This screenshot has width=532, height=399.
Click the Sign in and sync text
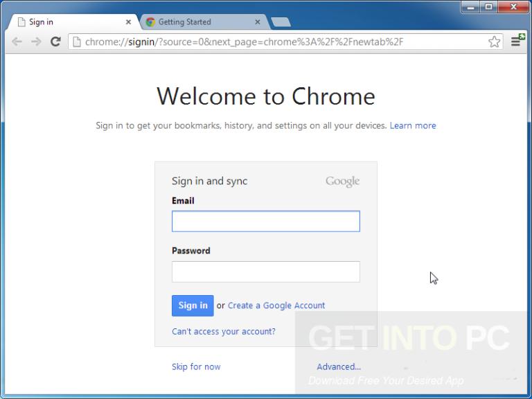(x=209, y=181)
